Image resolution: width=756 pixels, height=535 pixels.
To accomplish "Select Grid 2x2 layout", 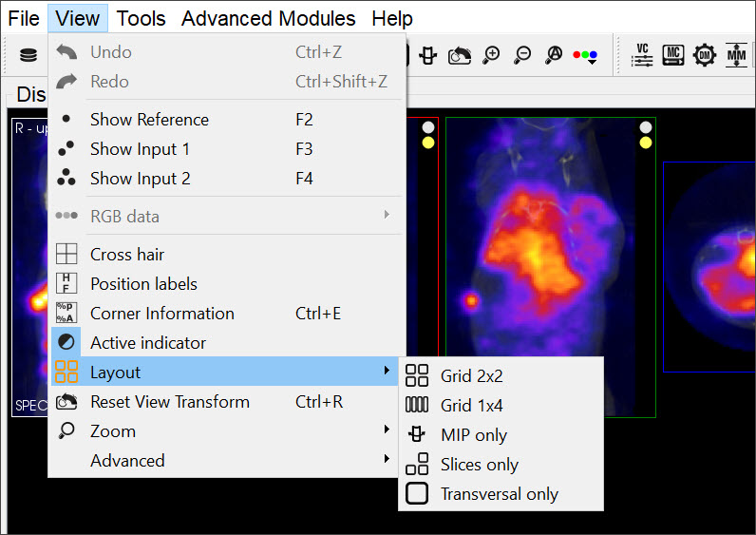I will pyautogui.click(x=471, y=376).
